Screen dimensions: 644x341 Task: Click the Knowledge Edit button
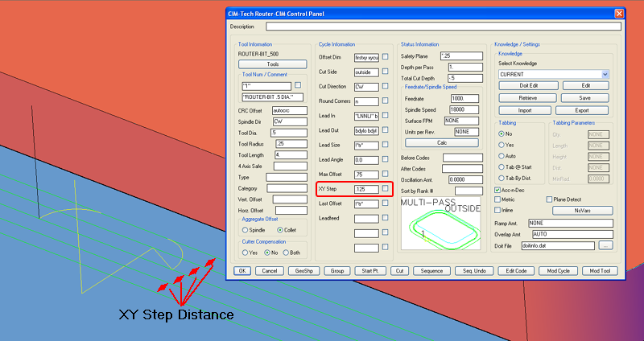click(x=586, y=86)
